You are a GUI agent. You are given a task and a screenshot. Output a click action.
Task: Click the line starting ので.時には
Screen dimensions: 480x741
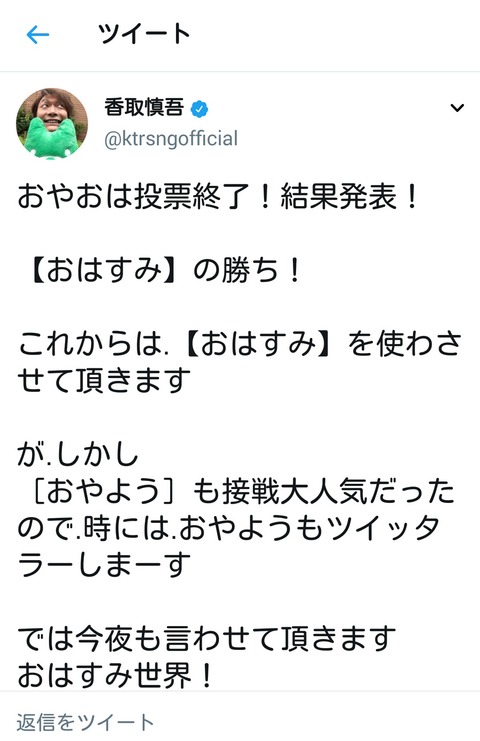pyautogui.click(x=229, y=528)
